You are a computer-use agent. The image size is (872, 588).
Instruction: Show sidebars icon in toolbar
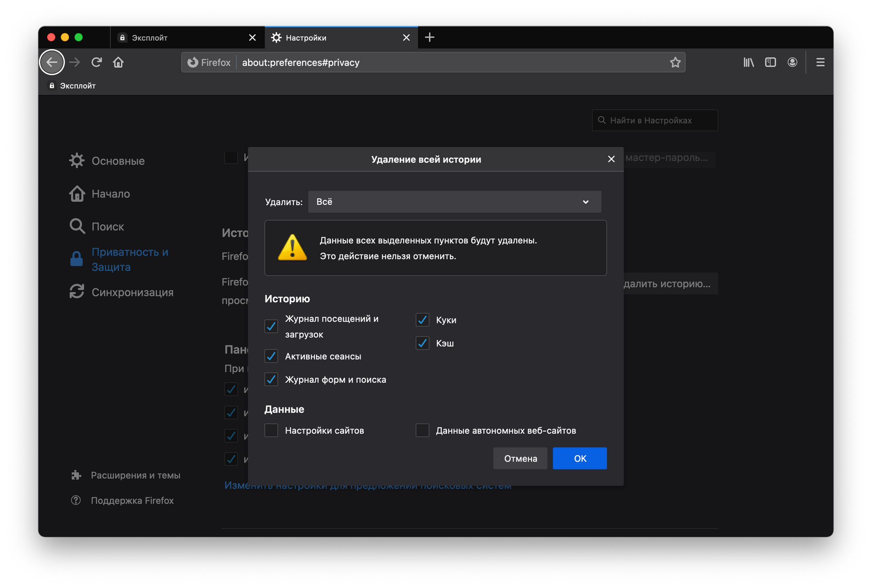tap(770, 62)
